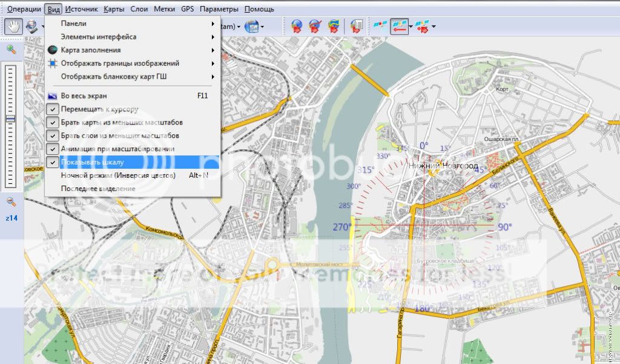This screenshot has width=620, height=364.
Task: Expand Элементы интерфейса submenu
Action: (132, 37)
